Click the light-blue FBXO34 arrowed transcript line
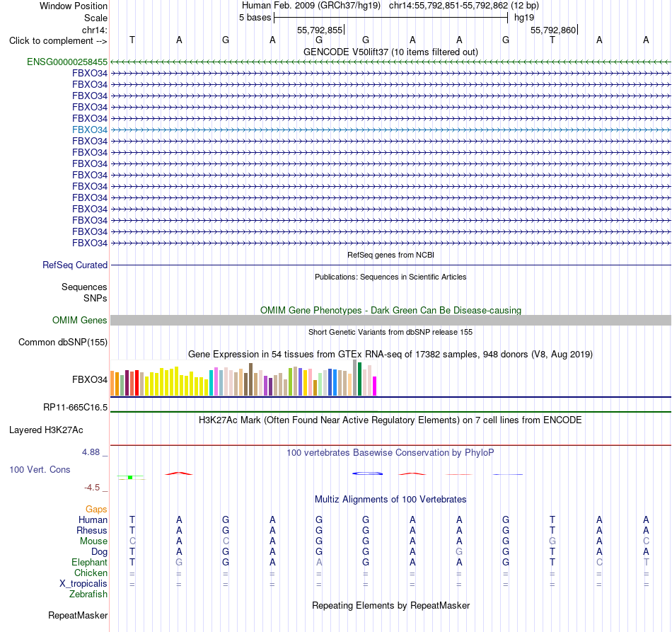 pyautogui.click(x=390, y=130)
